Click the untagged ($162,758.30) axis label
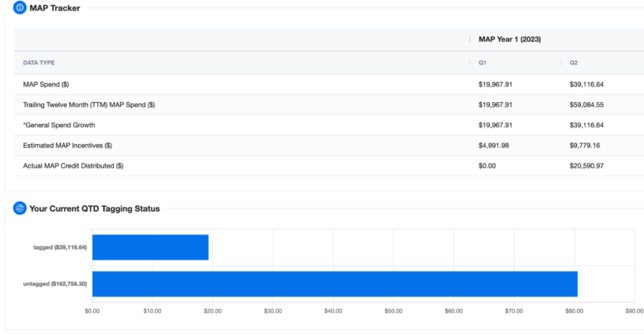The image size is (644, 335). 55,284
